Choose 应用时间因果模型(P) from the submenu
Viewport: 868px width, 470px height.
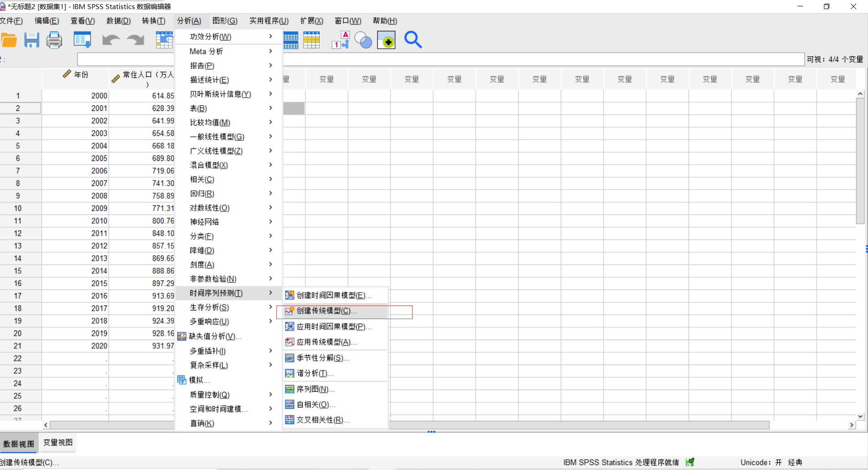(x=335, y=327)
